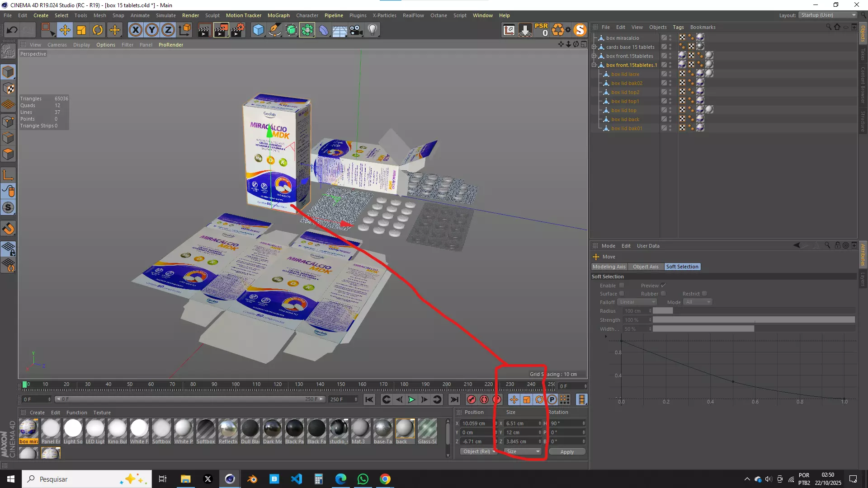Click the Apply button in coordinates
Viewport: 868px width, 488px height.
[567, 451]
